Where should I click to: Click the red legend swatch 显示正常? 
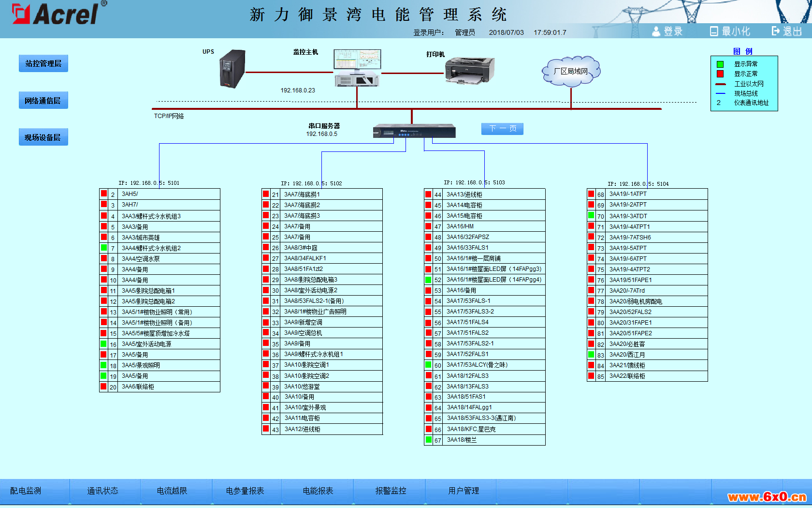(720, 74)
